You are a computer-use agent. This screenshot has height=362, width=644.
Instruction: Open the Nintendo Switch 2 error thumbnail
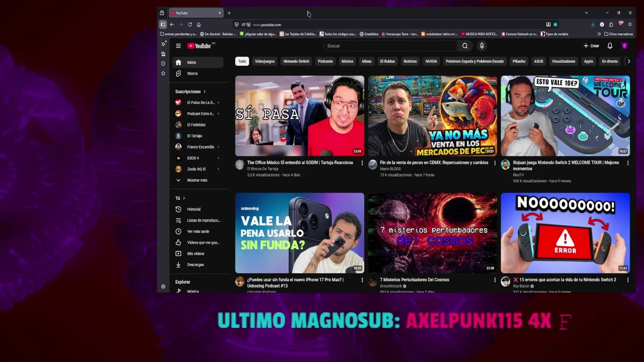pyautogui.click(x=565, y=233)
